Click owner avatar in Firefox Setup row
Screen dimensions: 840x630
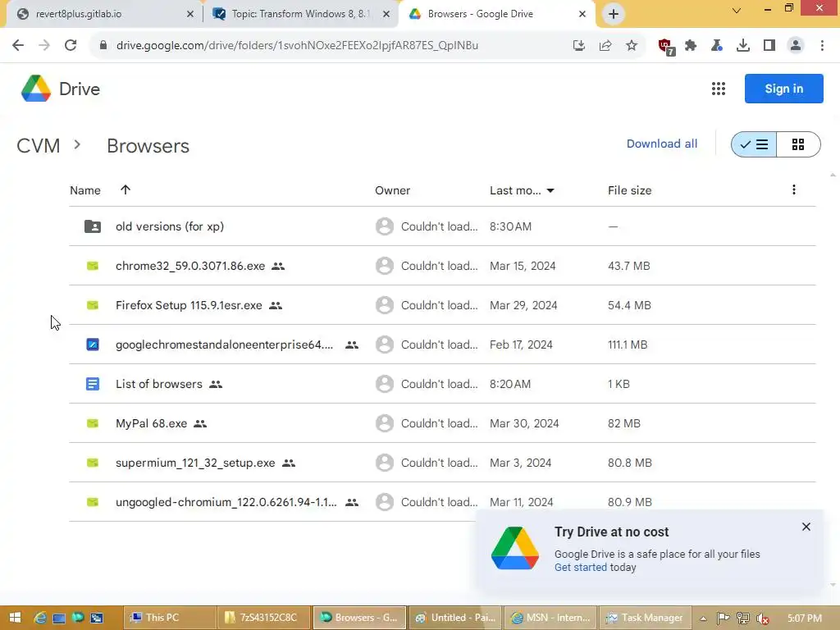[385, 305]
